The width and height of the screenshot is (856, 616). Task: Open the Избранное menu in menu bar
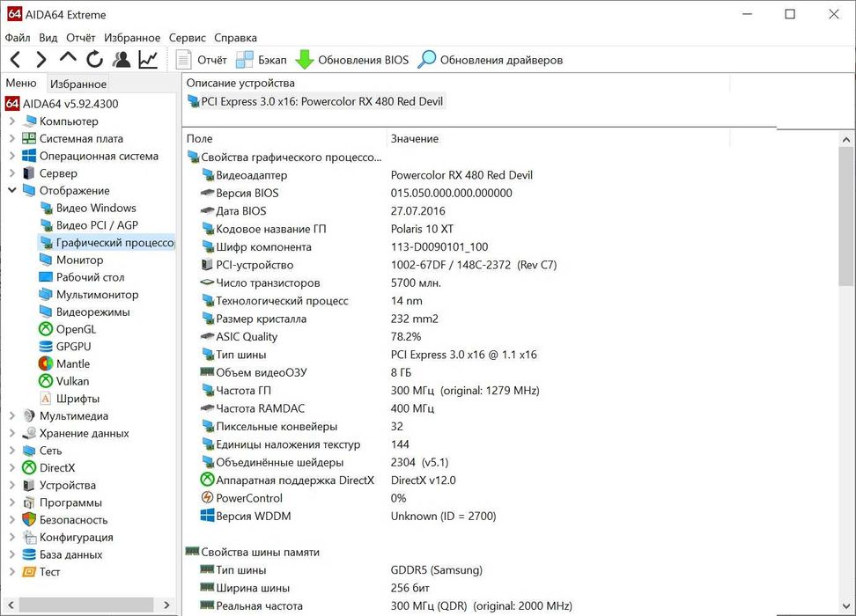click(132, 38)
